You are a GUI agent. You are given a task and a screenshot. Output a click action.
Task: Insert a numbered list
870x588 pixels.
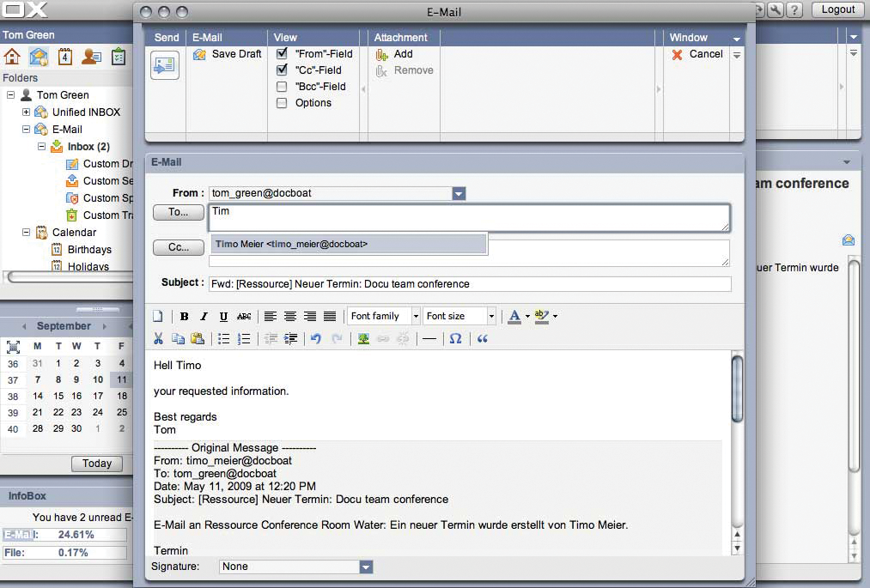tap(244, 339)
